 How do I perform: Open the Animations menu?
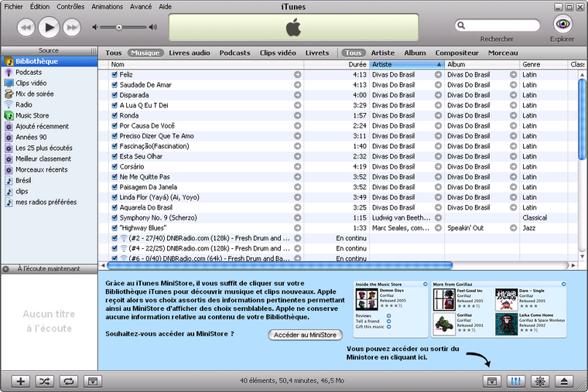coord(108,7)
